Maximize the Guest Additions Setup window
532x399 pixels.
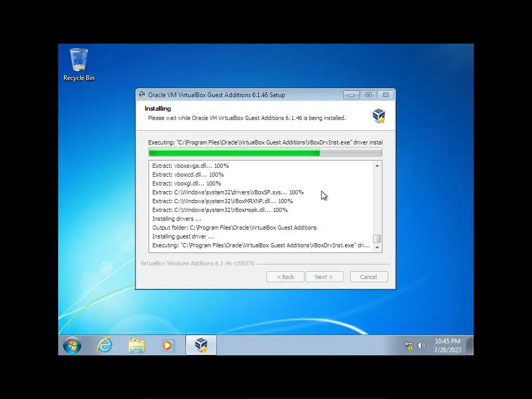click(x=368, y=95)
